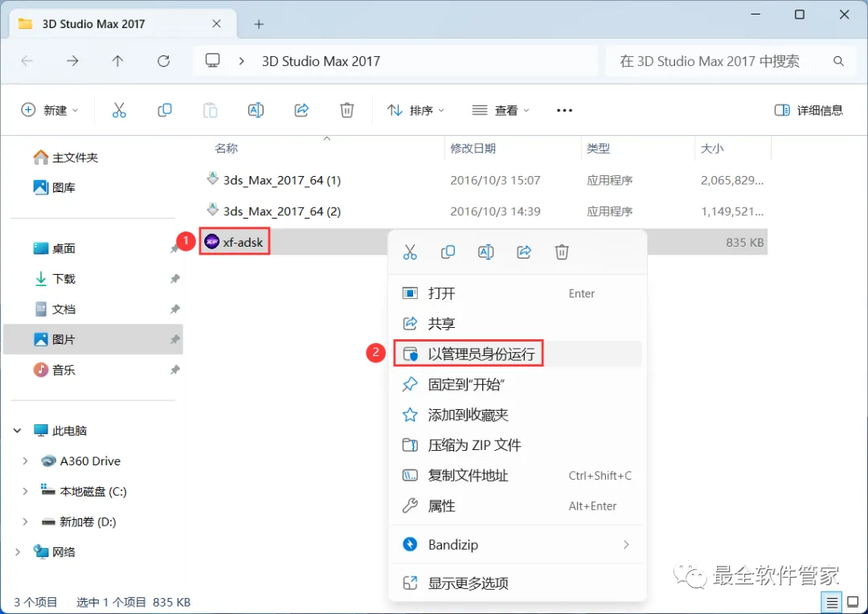Click the Share icon in the toolbar
Viewport: 868px width, 614px height.
pyautogui.click(x=301, y=110)
